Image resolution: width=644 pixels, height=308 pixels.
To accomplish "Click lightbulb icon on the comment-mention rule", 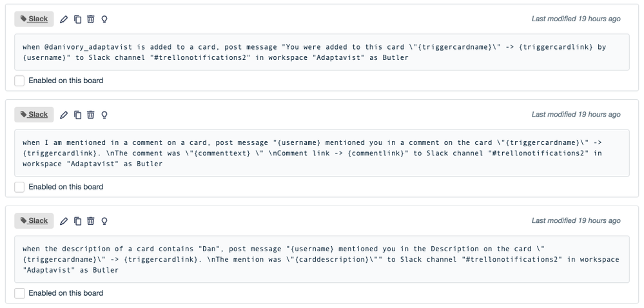I will pos(104,115).
